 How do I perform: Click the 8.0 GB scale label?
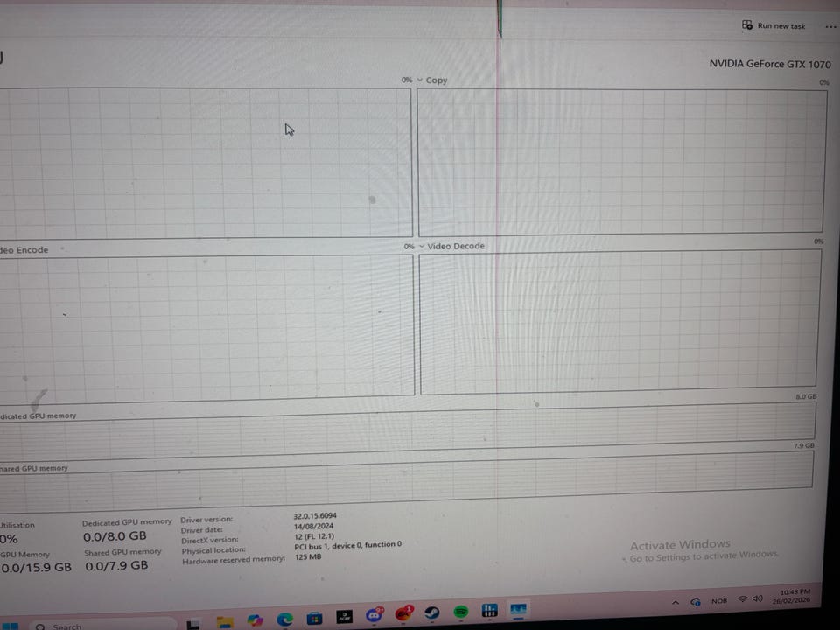(x=806, y=397)
